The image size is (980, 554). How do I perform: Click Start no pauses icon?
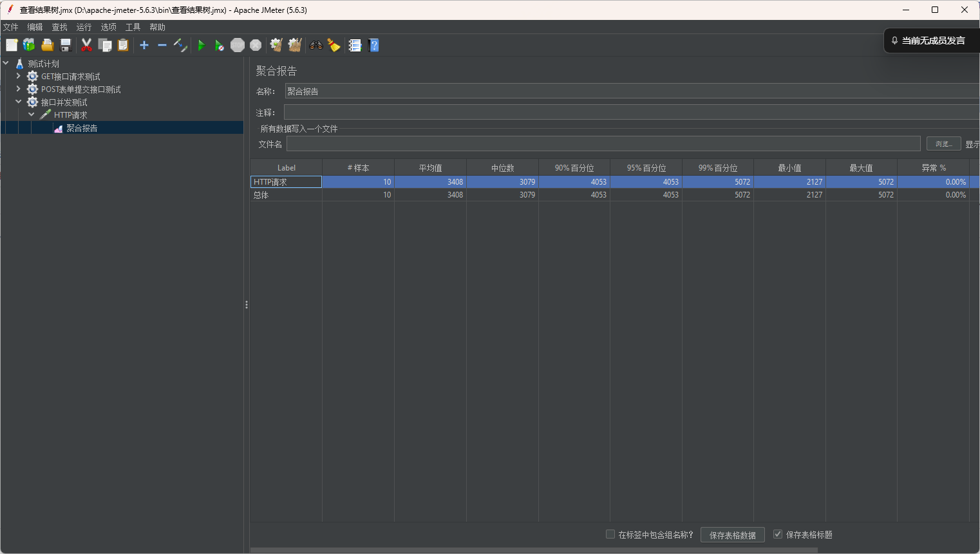[x=220, y=45]
